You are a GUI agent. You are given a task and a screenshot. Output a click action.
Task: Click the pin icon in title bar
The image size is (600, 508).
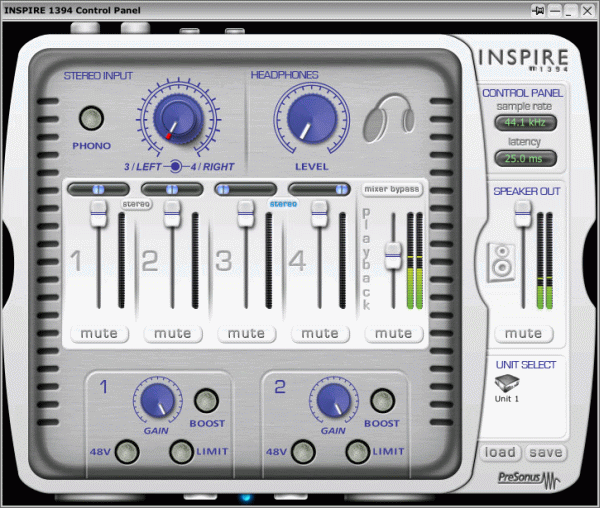538,10
